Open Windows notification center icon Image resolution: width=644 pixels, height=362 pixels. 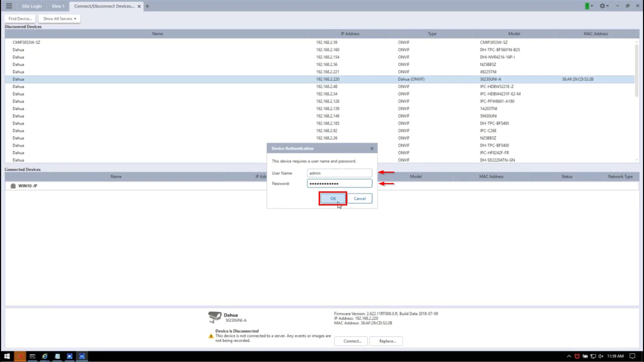click(x=632, y=356)
